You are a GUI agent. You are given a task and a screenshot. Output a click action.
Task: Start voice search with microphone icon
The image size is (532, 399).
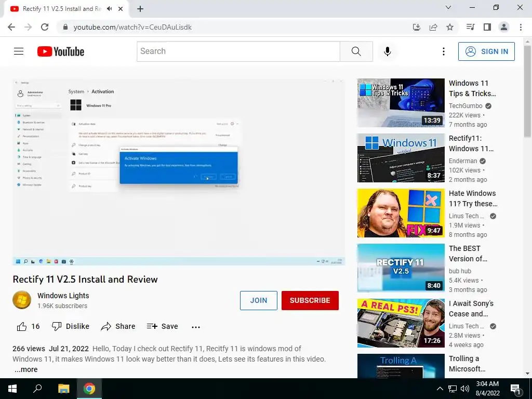(x=387, y=51)
